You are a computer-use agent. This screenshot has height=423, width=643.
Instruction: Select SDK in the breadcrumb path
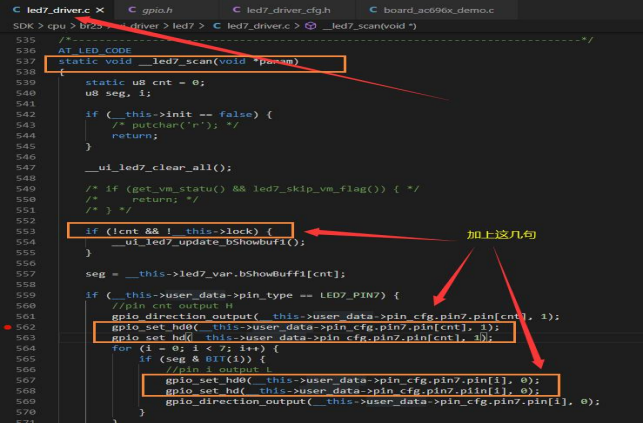23,26
